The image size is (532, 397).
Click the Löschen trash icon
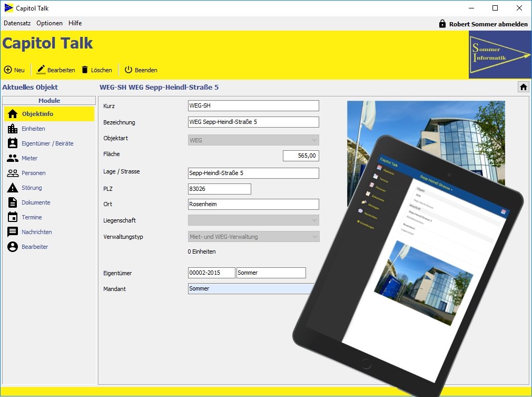[x=85, y=70]
